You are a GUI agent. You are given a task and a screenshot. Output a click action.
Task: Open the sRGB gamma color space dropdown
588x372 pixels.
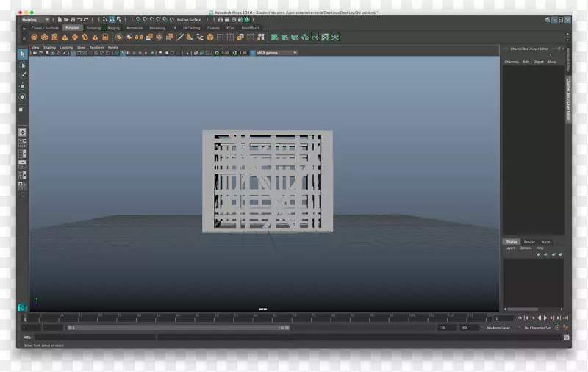(274, 53)
